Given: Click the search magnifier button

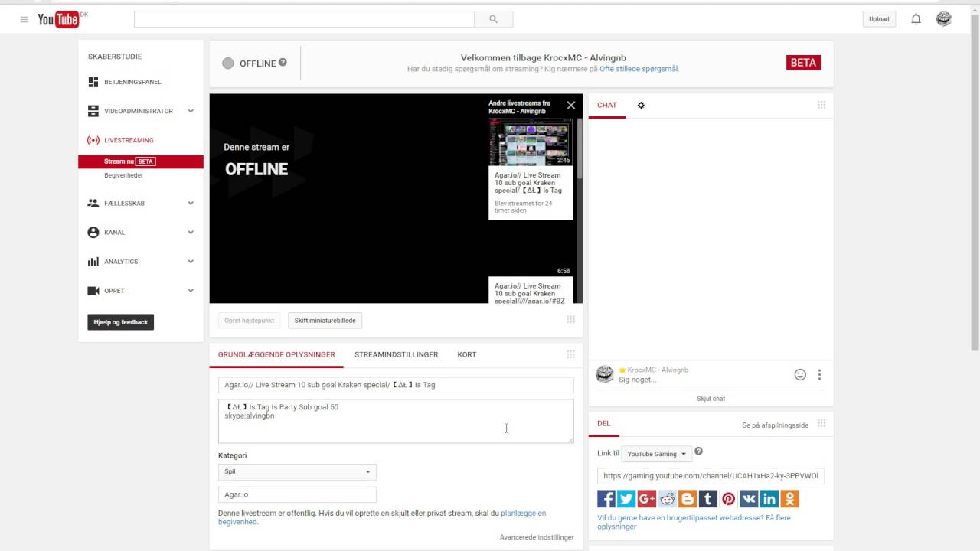Looking at the screenshot, I should tap(493, 19).
